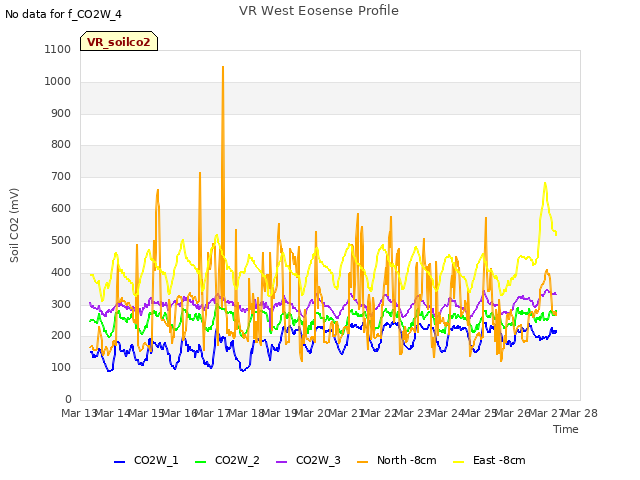
Task: Click the Time axis label
Action: pyautogui.click(x=566, y=429)
